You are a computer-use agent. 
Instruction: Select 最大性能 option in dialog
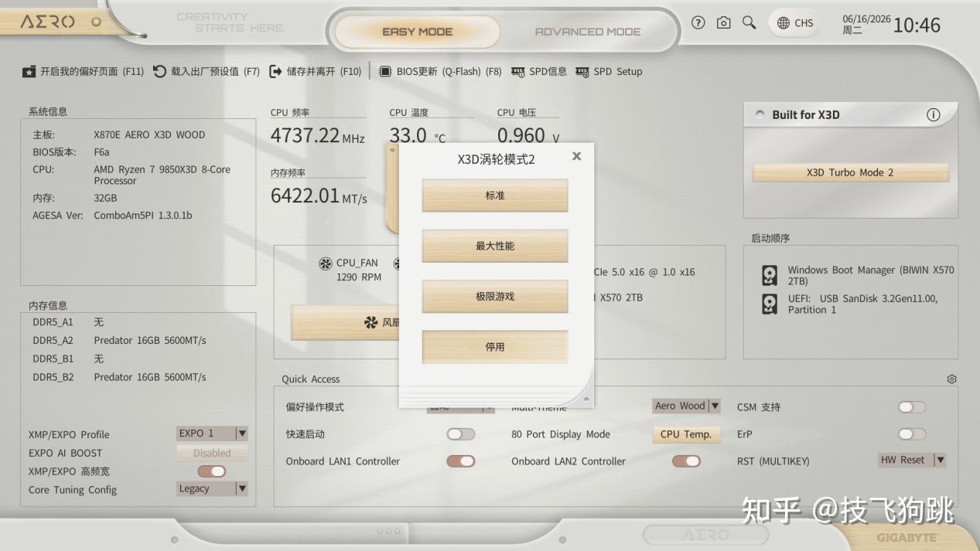pyautogui.click(x=495, y=246)
